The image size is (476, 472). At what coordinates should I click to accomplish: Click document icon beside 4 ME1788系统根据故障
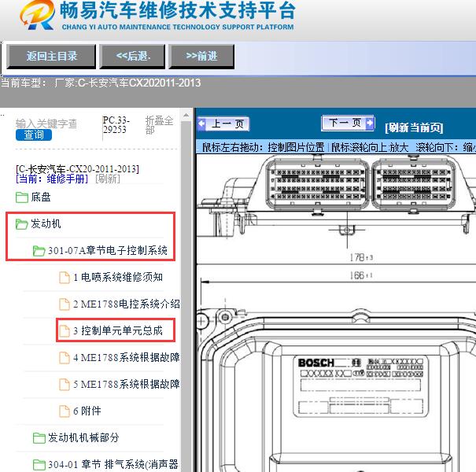tap(65, 358)
